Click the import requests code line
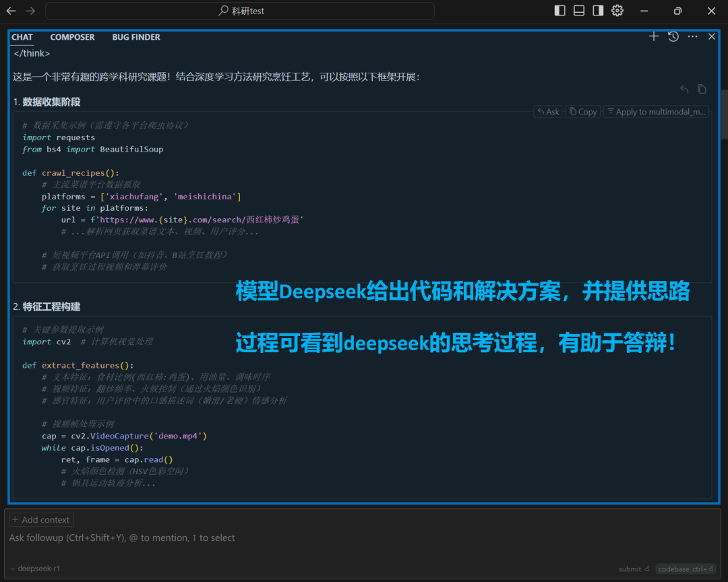The image size is (728, 582). click(59, 138)
